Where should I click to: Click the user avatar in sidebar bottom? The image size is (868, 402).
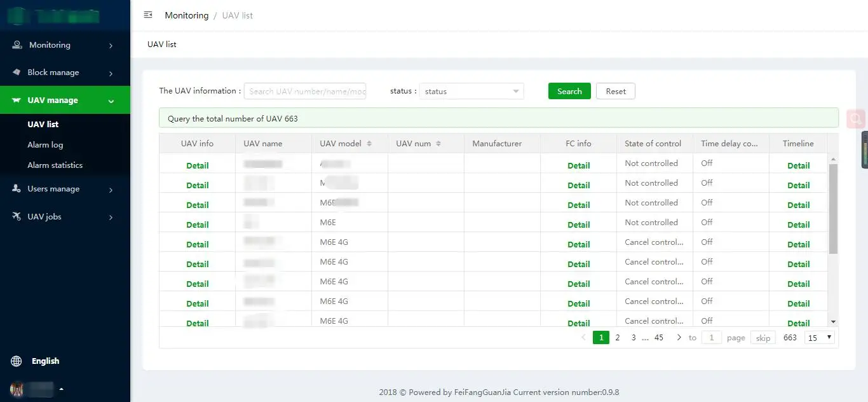[x=17, y=389]
